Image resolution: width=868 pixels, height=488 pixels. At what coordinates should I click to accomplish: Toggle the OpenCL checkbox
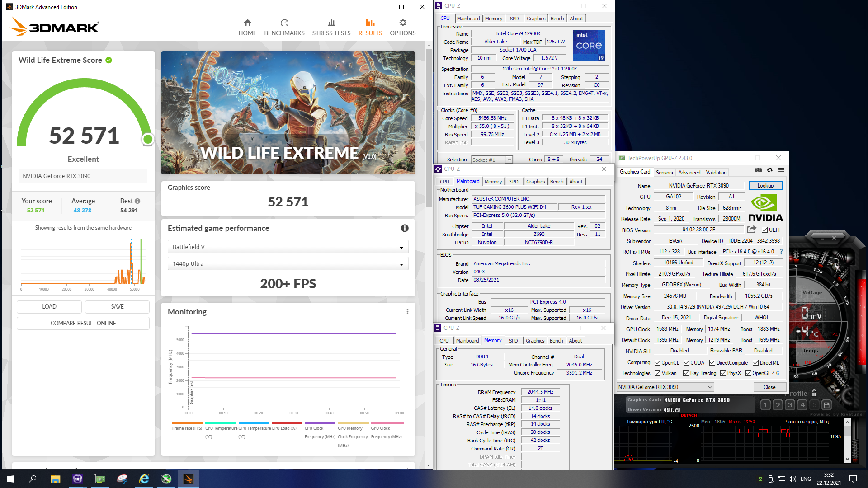pos(657,363)
